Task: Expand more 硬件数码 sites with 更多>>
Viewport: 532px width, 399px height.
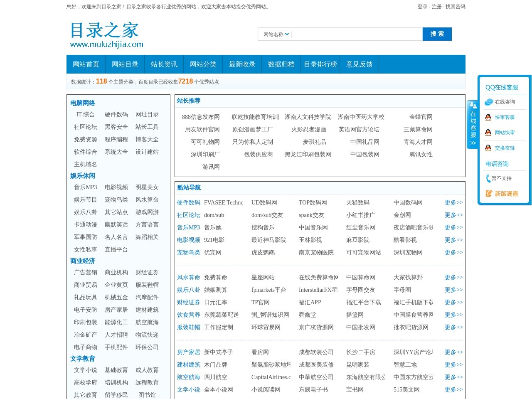Action: [453, 202]
